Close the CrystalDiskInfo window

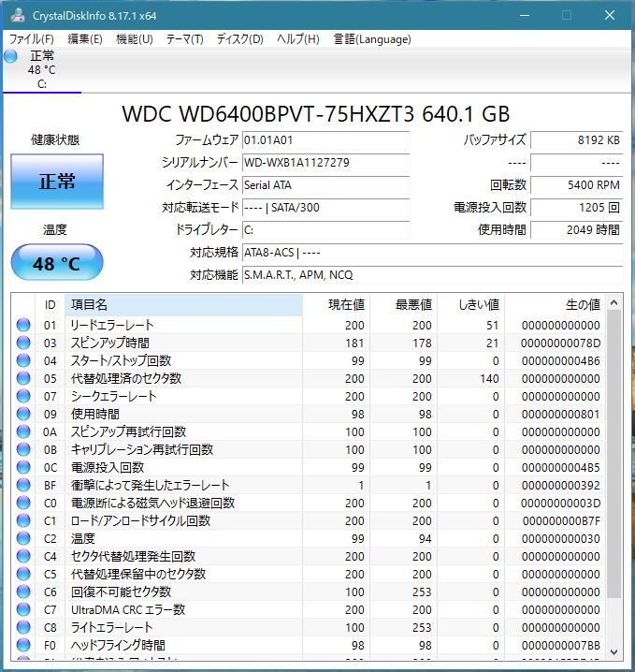[x=610, y=15]
